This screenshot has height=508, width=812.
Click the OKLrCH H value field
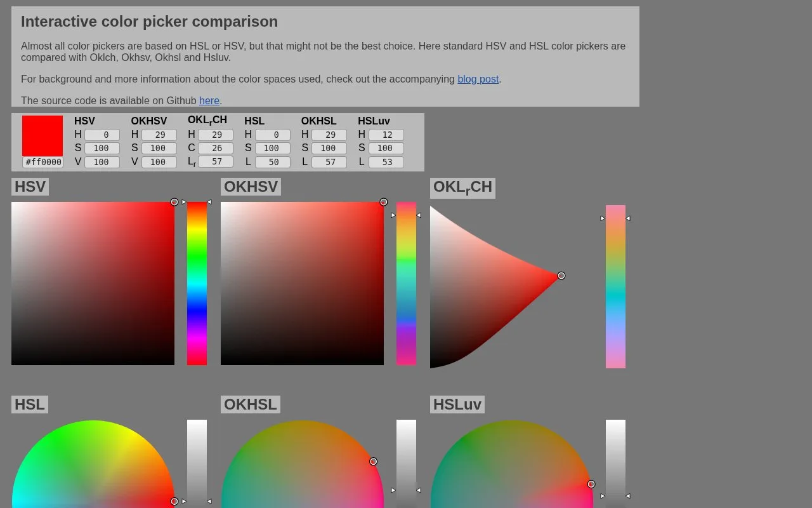tap(216, 135)
